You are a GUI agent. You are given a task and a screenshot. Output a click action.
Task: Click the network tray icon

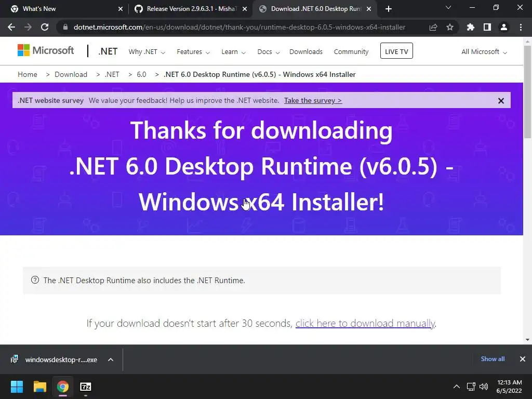tap(471, 387)
